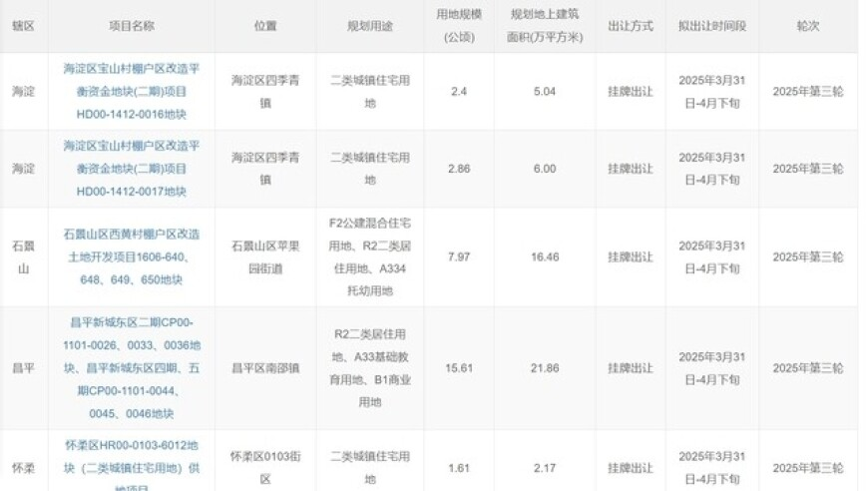
Task: Select the building area value 5.04
Action: 545,92
